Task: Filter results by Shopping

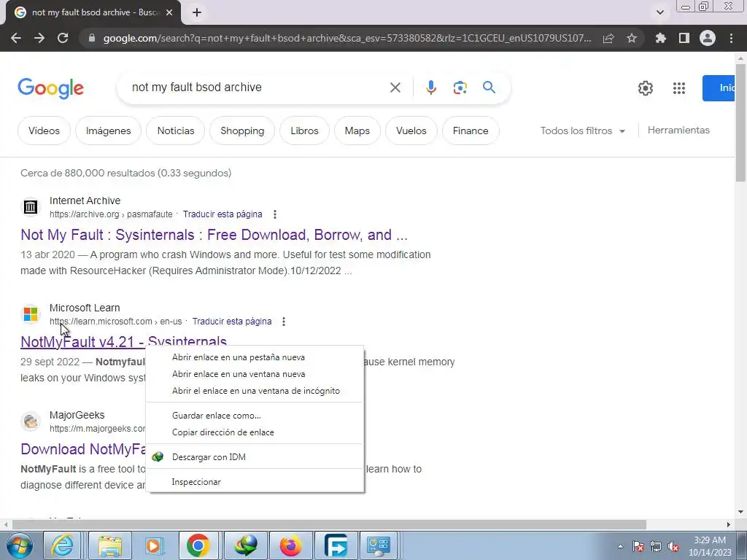Action: click(x=242, y=131)
